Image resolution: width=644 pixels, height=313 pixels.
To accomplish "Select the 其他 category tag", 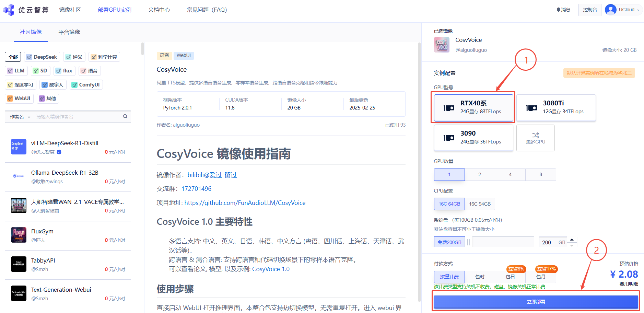I will point(48,98).
